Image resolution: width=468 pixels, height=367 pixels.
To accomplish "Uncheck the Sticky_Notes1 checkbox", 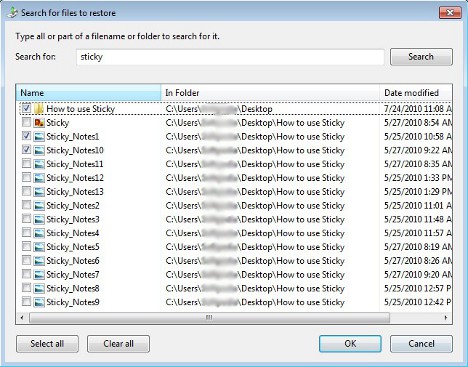I will point(26,136).
